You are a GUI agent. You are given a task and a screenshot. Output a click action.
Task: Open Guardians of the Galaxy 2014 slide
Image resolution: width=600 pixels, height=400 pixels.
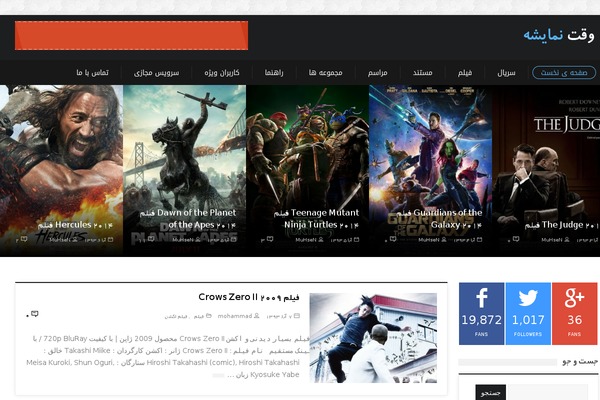click(x=430, y=170)
